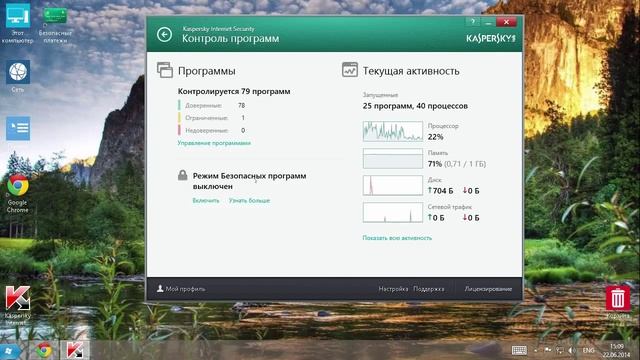The width and height of the screenshot is (640, 360).
Task: Click the restricted programs count 1
Action: [x=243, y=118]
